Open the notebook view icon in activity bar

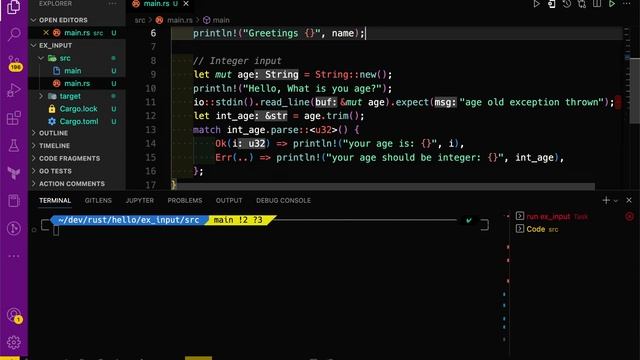[14, 201]
